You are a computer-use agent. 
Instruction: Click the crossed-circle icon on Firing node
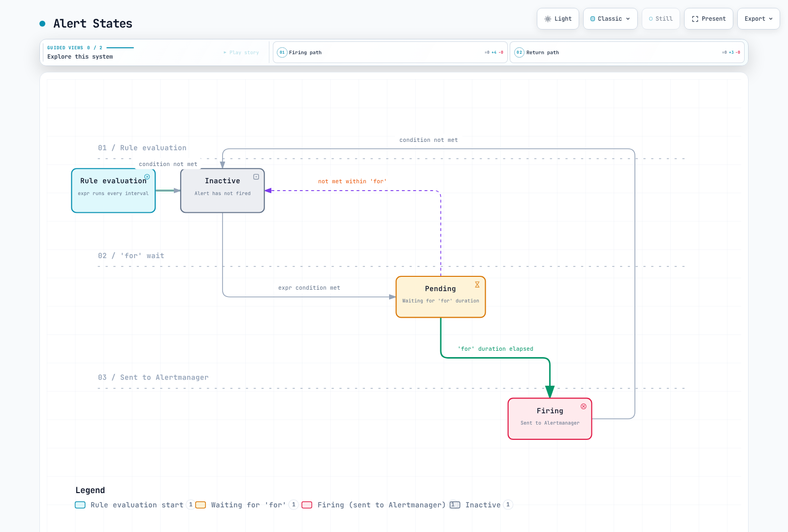pyautogui.click(x=584, y=406)
